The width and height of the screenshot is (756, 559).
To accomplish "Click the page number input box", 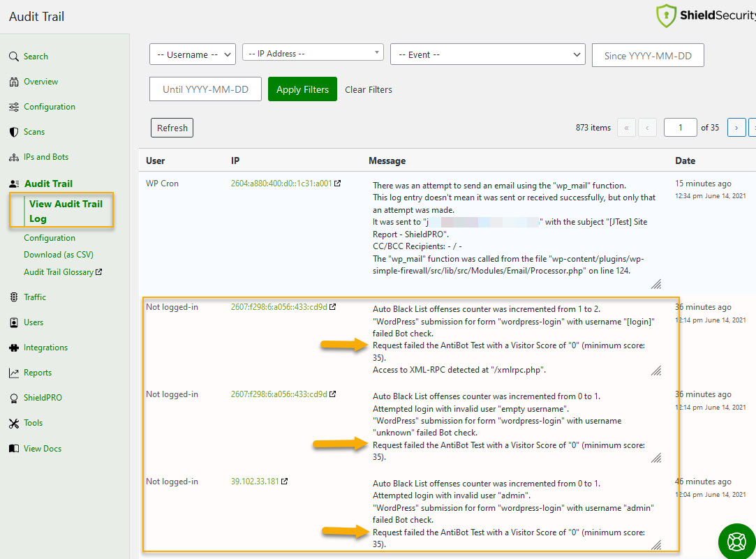I will click(x=681, y=128).
